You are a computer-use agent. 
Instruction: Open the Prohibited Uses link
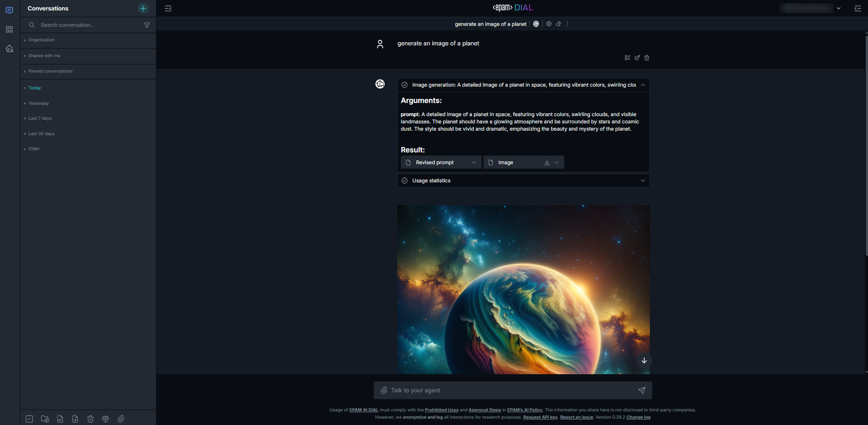[441, 410]
